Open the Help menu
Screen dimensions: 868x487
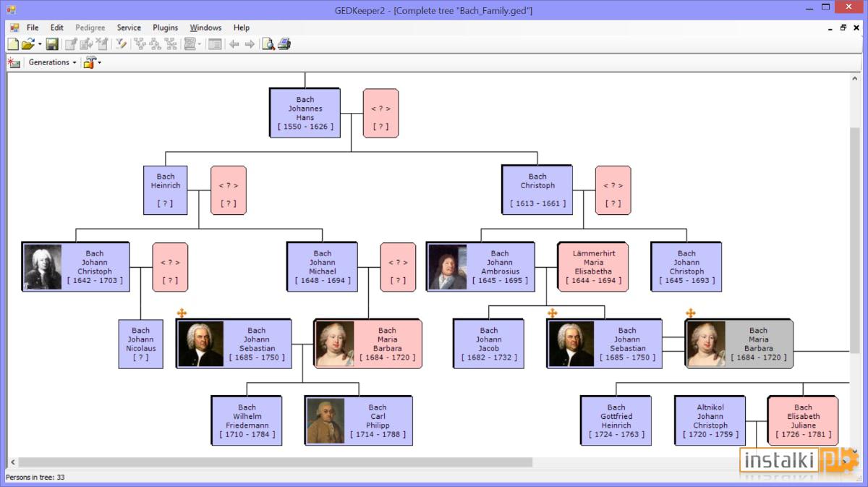(x=241, y=27)
